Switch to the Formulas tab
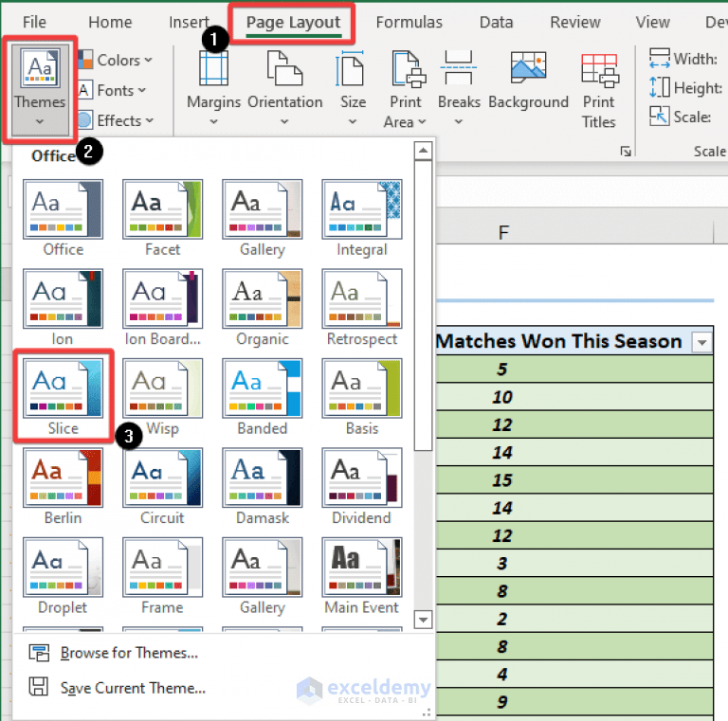 pos(409,22)
